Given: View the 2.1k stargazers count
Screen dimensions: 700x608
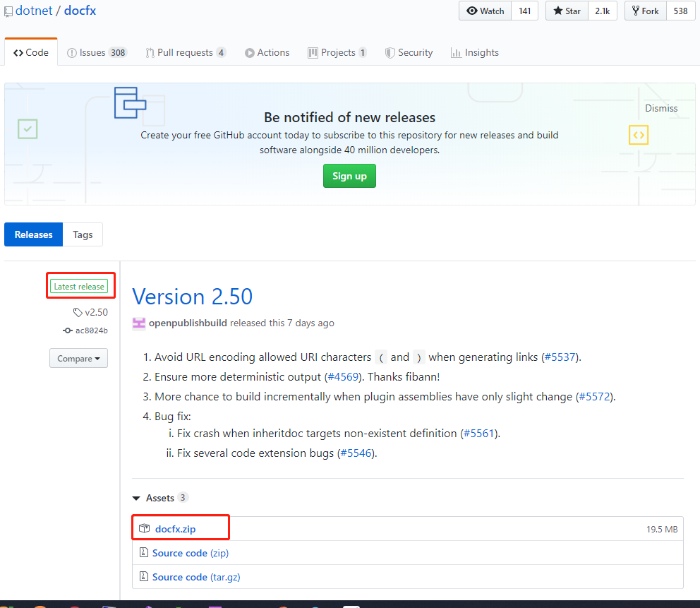Looking at the screenshot, I should pyautogui.click(x=602, y=11).
